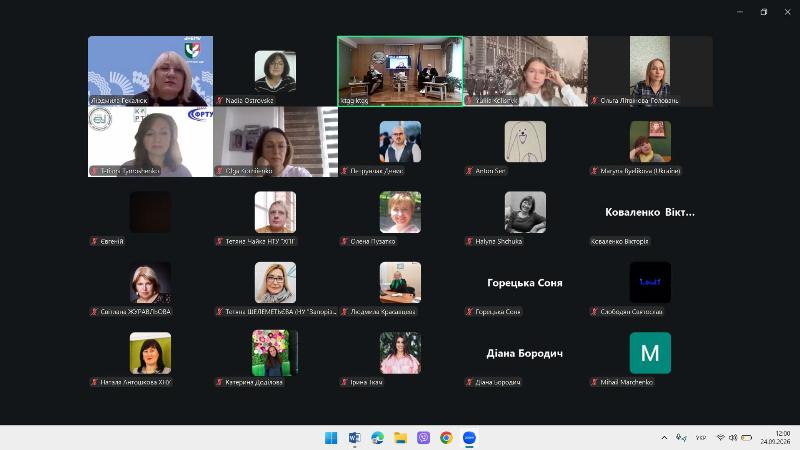Open Microsoft Word from the taskbar
The width and height of the screenshot is (800, 450).
pos(354,438)
